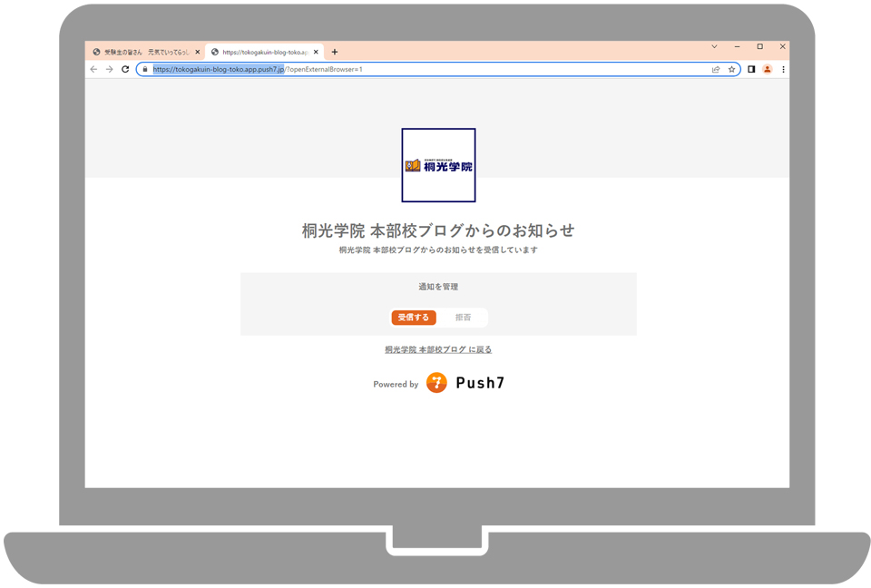This screenshot has width=871, height=588.
Task: Expand the tab search chevron
Action: 714,46
